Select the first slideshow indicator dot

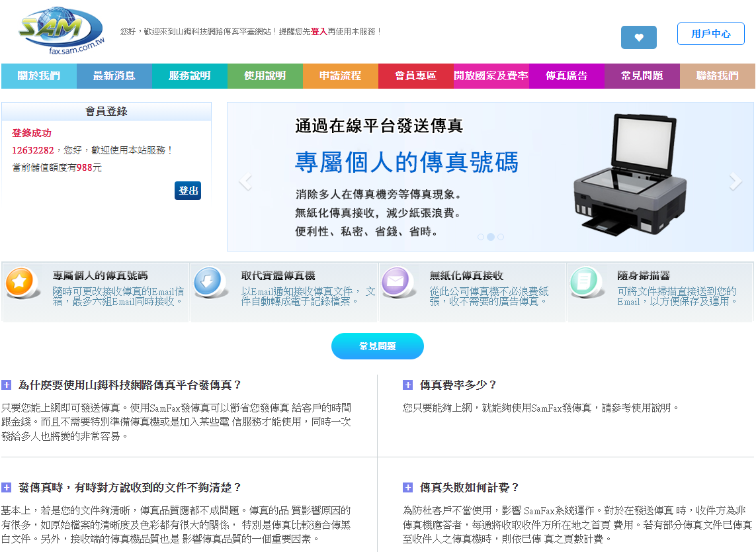pos(480,236)
